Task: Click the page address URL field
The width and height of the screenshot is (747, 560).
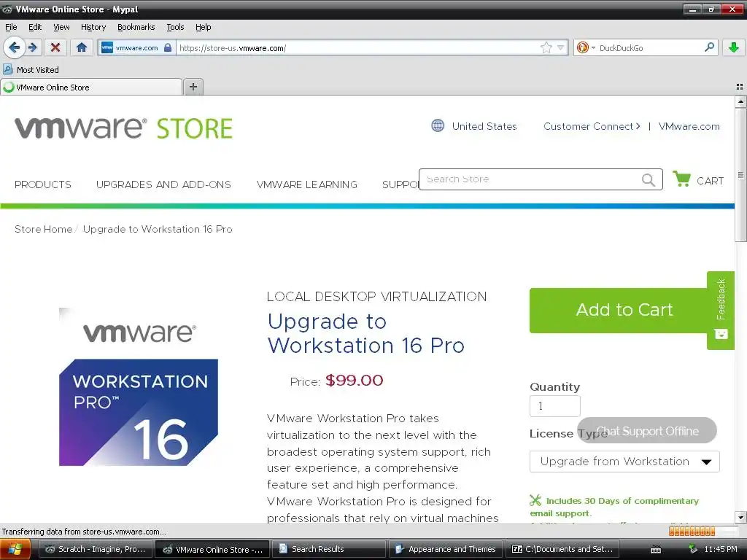Action: (357, 47)
